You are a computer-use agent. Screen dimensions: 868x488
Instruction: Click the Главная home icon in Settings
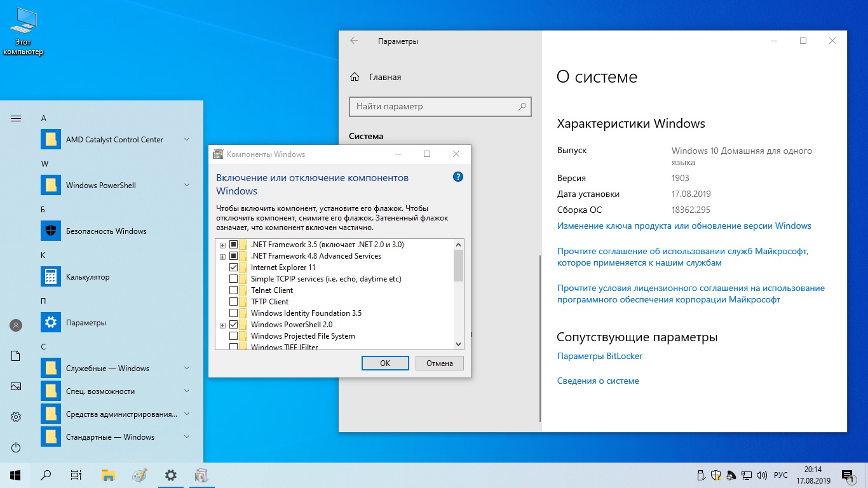pos(355,77)
